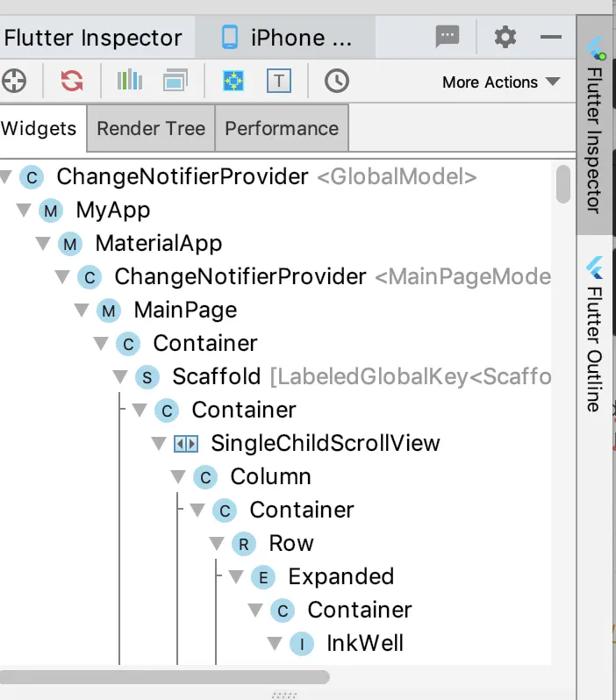Select the Row widget row
Viewport: 616px width, 700px height.
(291, 543)
